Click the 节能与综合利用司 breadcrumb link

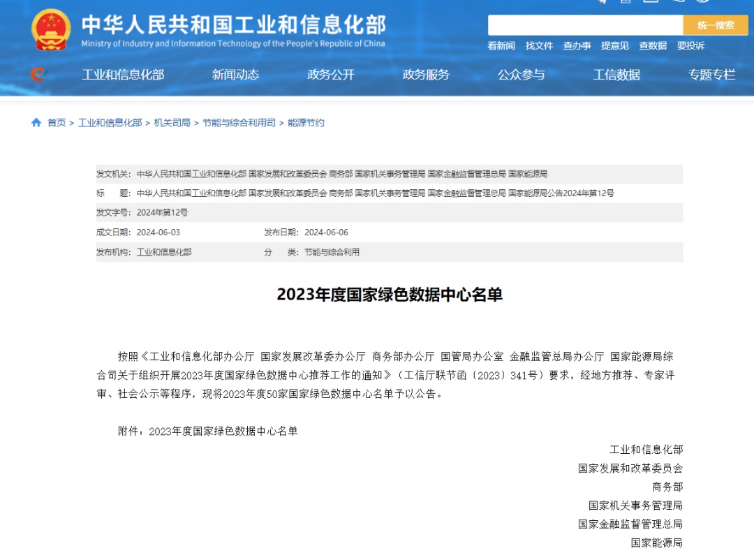239,123
